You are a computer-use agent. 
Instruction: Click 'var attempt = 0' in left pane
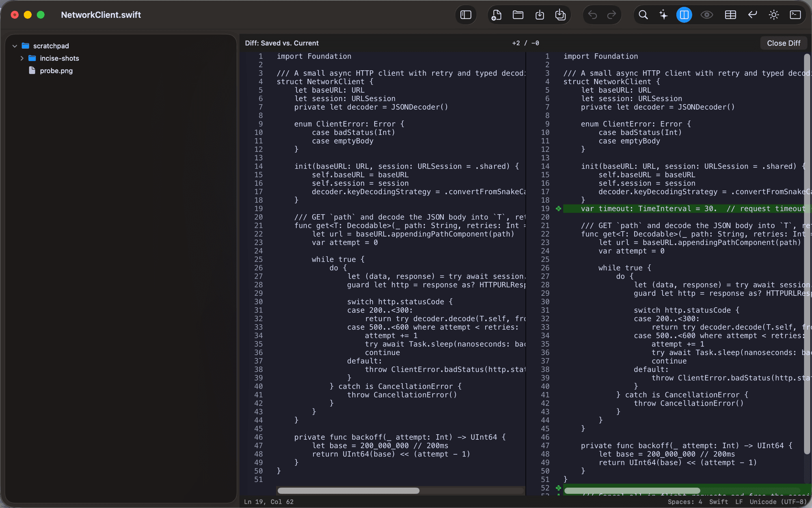coord(345,243)
